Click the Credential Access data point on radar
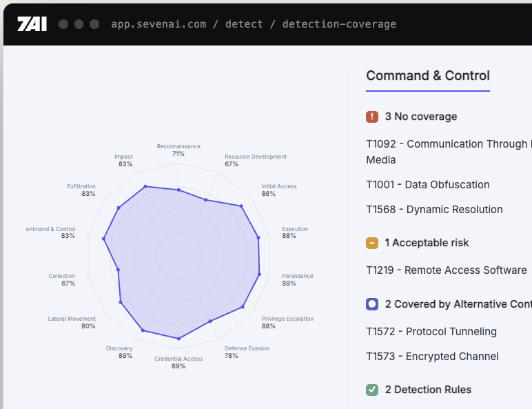The width and height of the screenshot is (532, 409). (x=178, y=339)
